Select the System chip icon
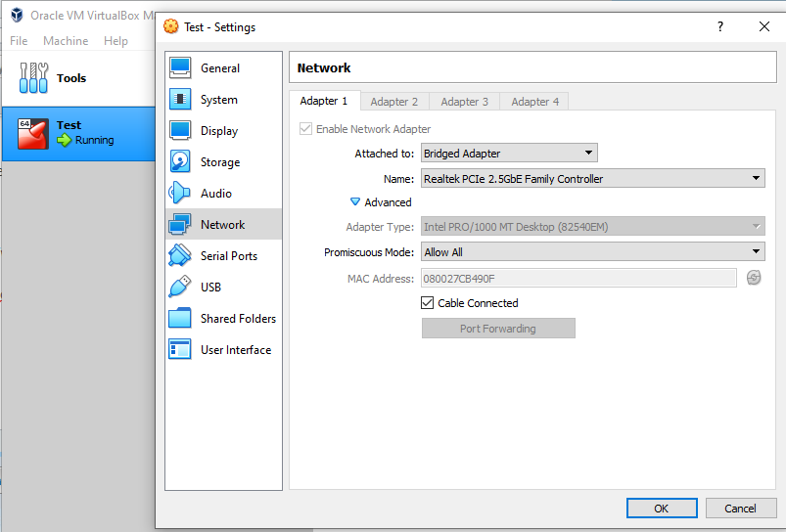786x532 pixels. pyautogui.click(x=180, y=99)
